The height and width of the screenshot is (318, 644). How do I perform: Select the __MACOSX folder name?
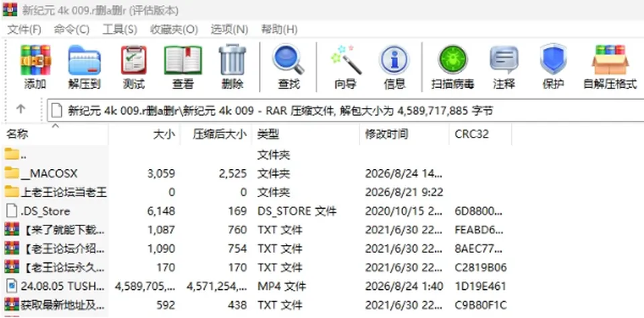click(x=49, y=173)
